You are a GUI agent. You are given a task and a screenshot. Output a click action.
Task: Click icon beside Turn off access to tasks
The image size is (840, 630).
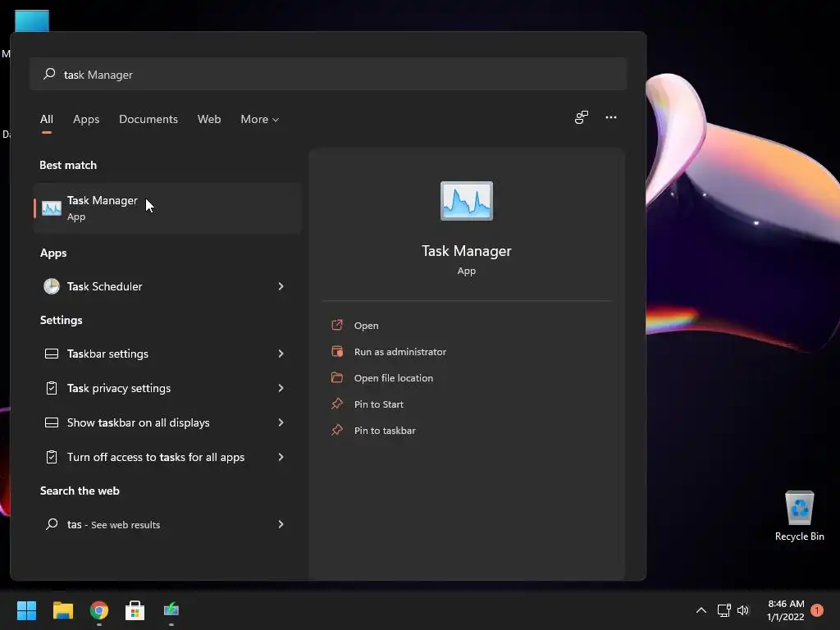point(52,457)
